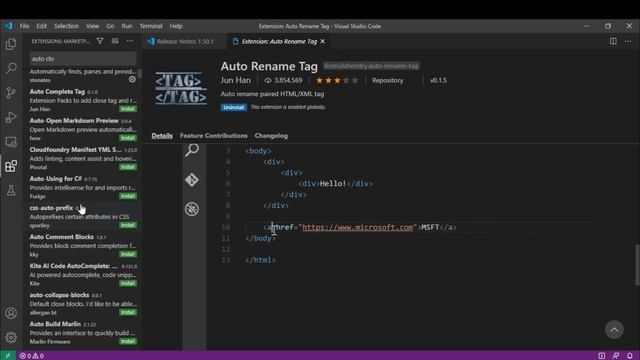Click the extension details page scrollbar
This screenshot has width=640, height=360.
(x=637, y=265)
